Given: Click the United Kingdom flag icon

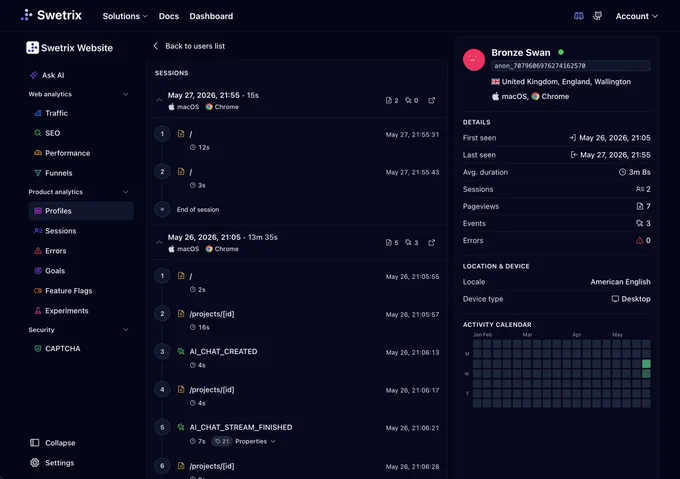Looking at the screenshot, I should tap(495, 81).
